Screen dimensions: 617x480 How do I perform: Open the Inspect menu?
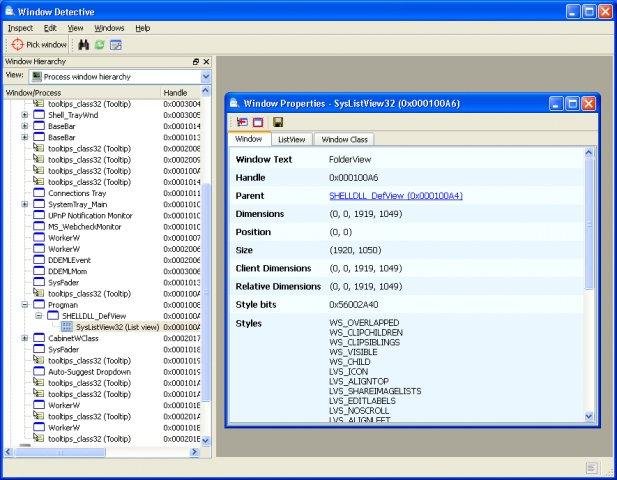[x=20, y=28]
